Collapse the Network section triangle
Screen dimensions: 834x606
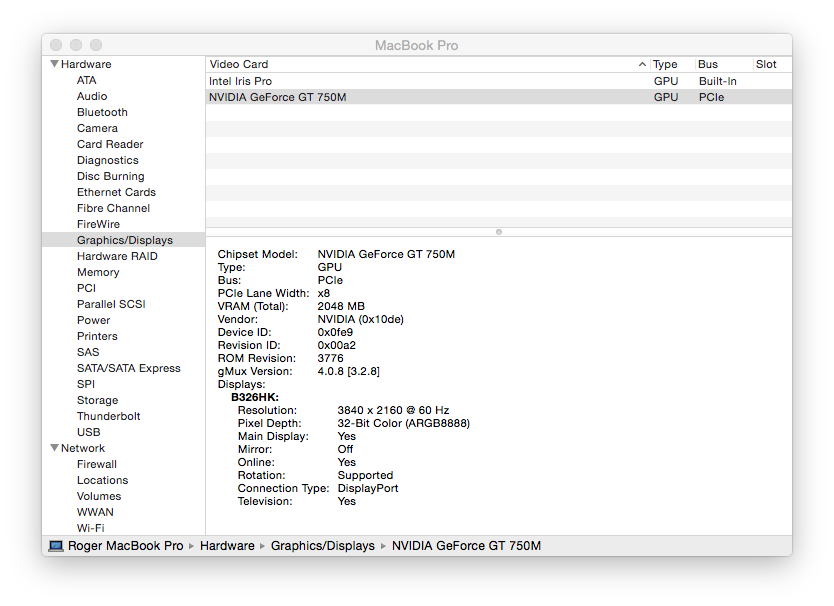pyautogui.click(x=54, y=448)
